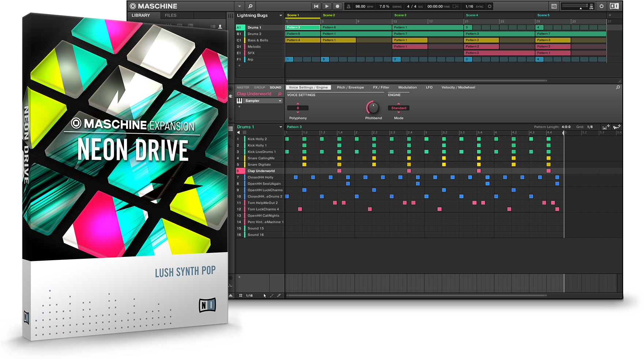Open the FX / Filter page
This screenshot has width=644, height=359.
[381, 87]
